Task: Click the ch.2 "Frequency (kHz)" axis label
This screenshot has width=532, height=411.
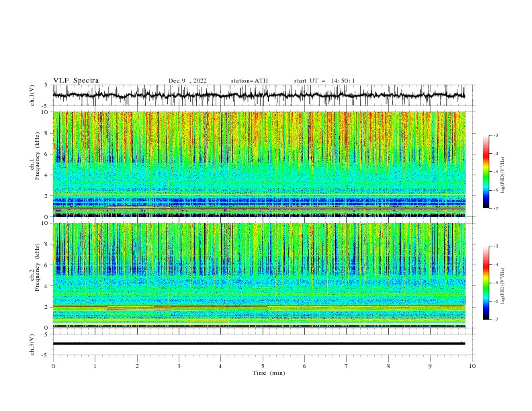Action: tap(38, 266)
